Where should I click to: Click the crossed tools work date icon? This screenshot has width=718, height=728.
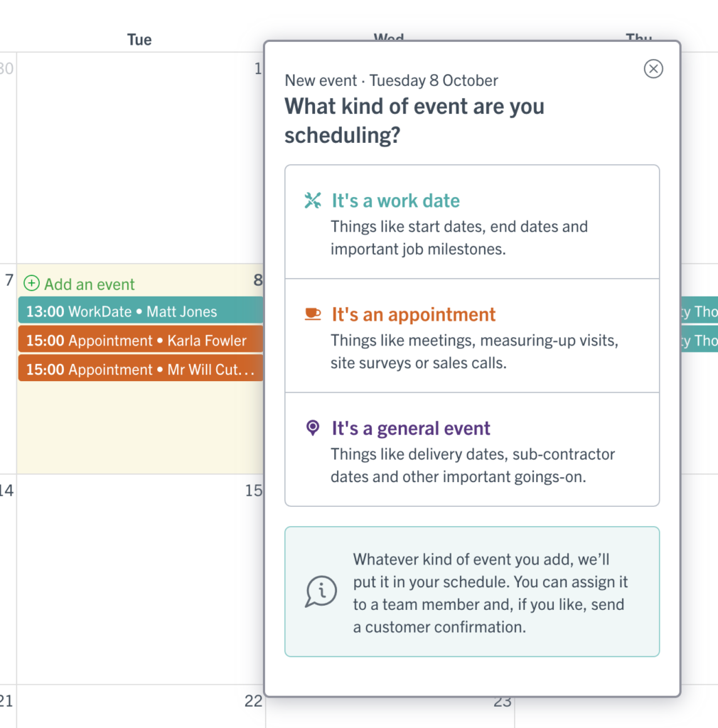(312, 200)
